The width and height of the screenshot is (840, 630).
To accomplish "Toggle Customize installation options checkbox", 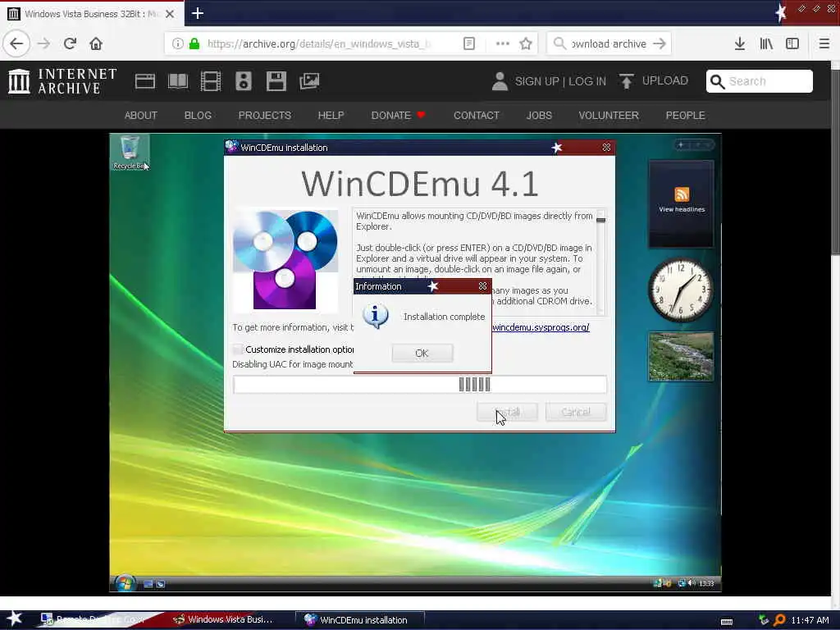I will pos(238,349).
